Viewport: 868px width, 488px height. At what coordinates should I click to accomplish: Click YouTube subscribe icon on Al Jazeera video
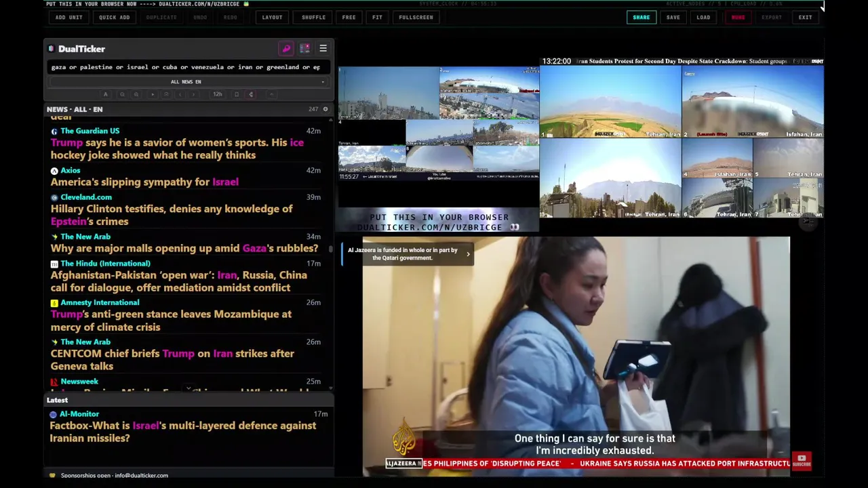[x=802, y=460]
